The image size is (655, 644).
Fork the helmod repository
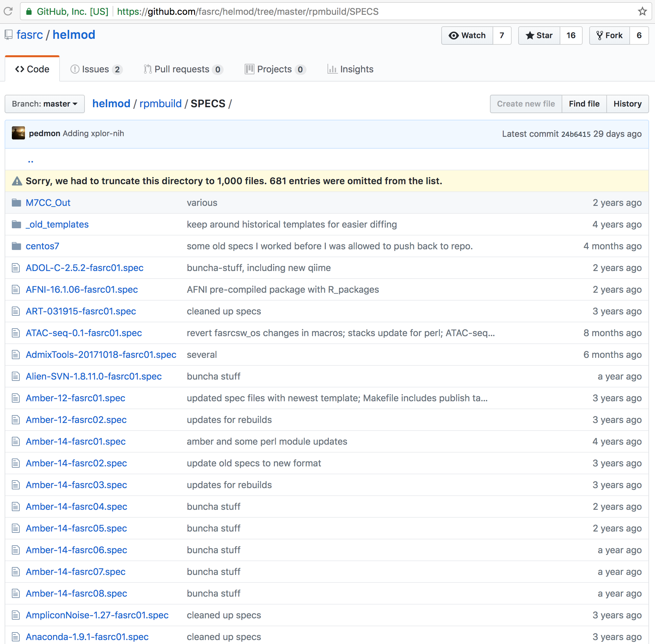(609, 36)
